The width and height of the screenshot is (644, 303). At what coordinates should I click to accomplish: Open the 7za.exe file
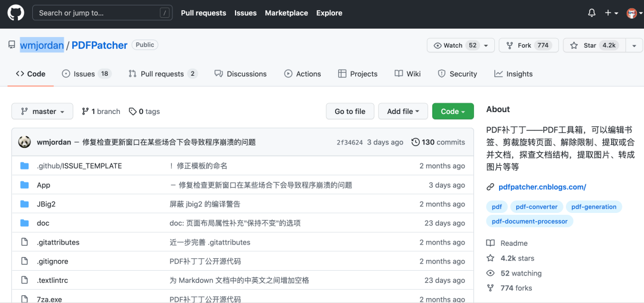coord(49,299)
